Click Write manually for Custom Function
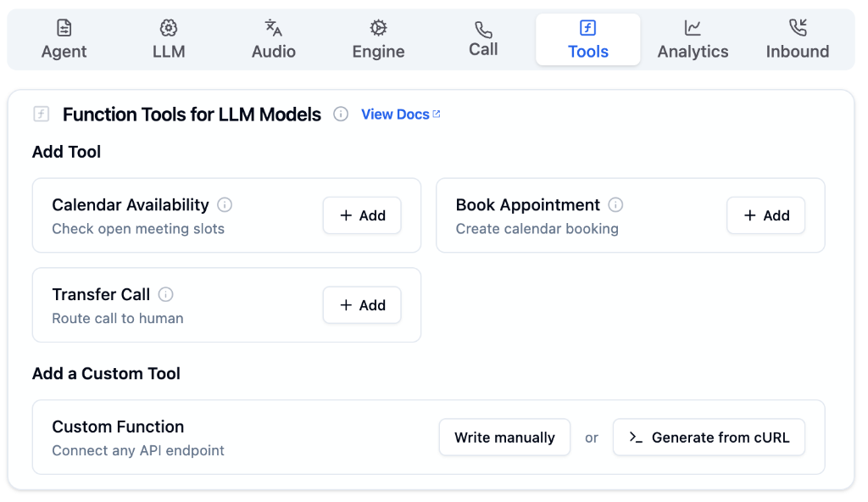 (x=505, y=438)
